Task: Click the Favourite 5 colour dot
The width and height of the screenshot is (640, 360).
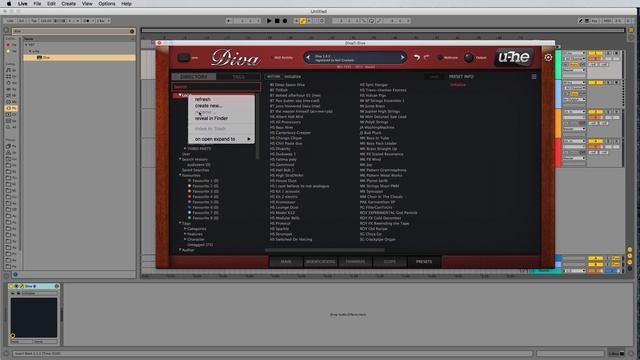Action: tap(189, 202)
